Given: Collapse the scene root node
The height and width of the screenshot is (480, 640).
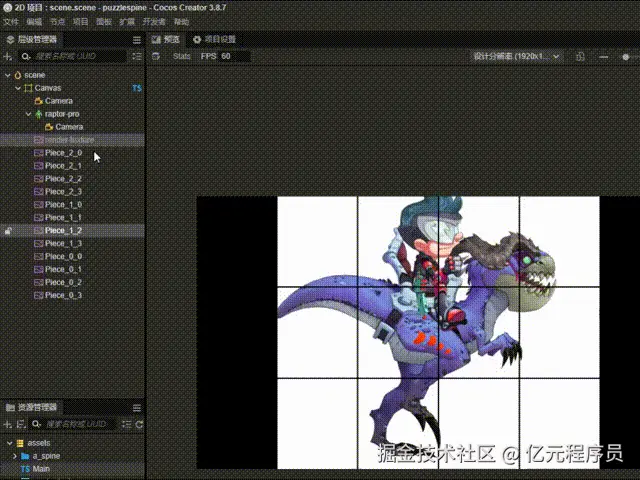Looking at the screenshot, I should (x=7, y=75).
